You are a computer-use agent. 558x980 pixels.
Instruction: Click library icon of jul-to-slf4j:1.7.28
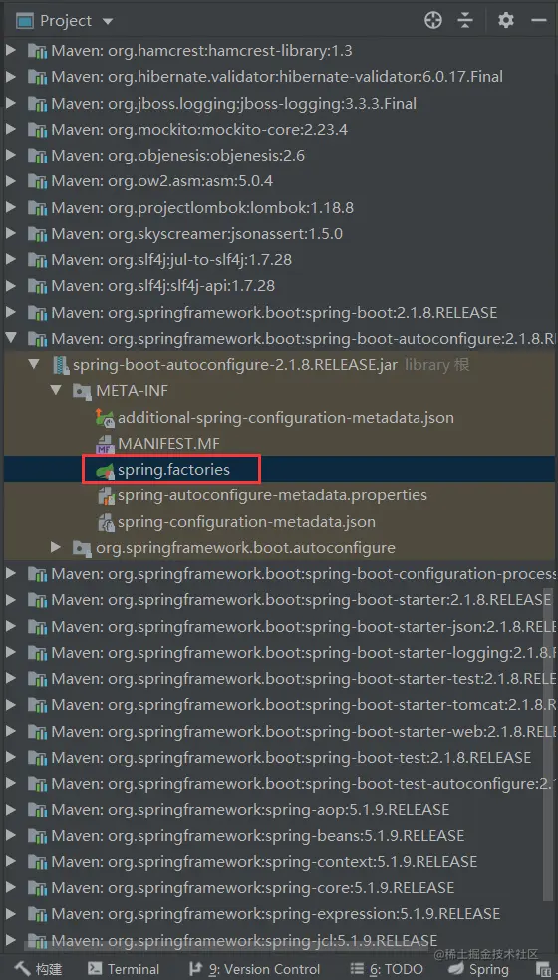click(x=38, y=260)
